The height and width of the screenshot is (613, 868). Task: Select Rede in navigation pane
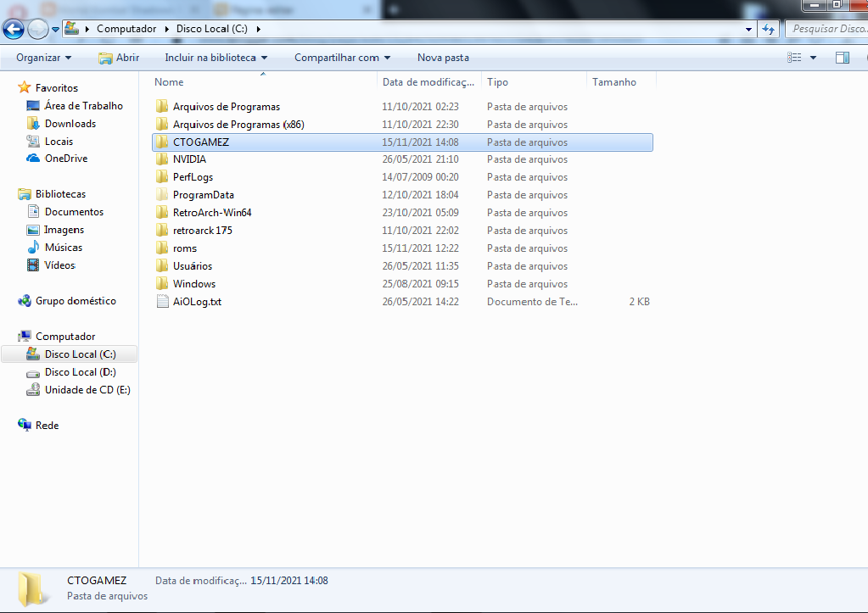pos(47,425)
